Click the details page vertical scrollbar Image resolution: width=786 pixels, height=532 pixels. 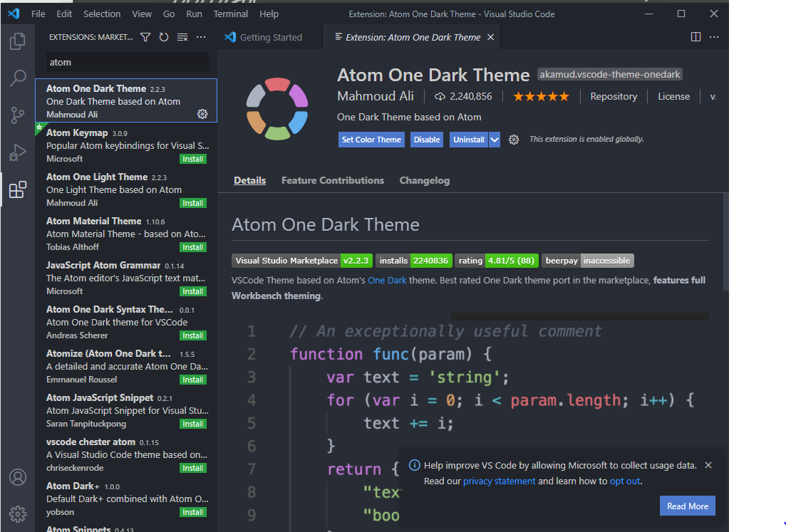pyautogui.click(x=726, y=241)
